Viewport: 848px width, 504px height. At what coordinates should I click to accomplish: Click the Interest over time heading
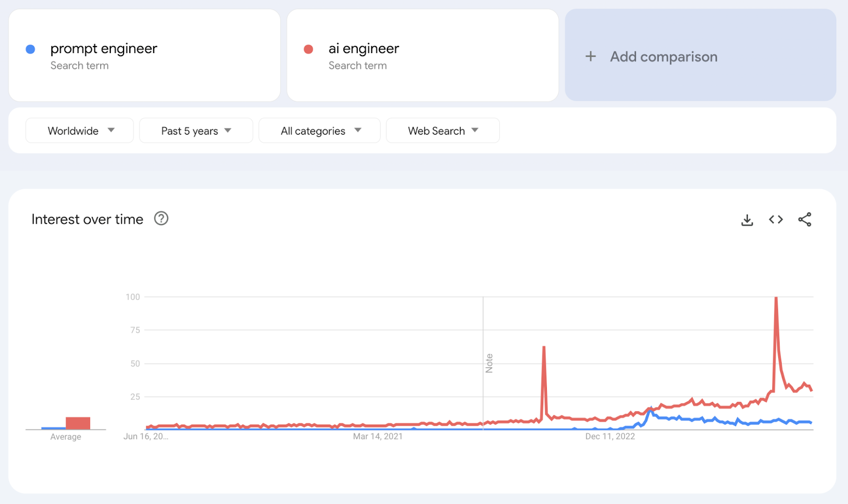(x=87, y=219)
